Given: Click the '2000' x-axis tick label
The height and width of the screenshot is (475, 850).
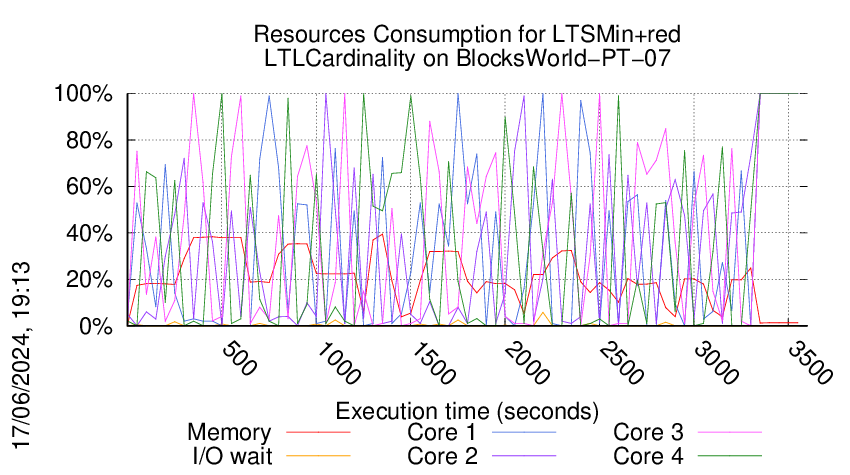Looking at the screenshot, I should pos(526,363).
